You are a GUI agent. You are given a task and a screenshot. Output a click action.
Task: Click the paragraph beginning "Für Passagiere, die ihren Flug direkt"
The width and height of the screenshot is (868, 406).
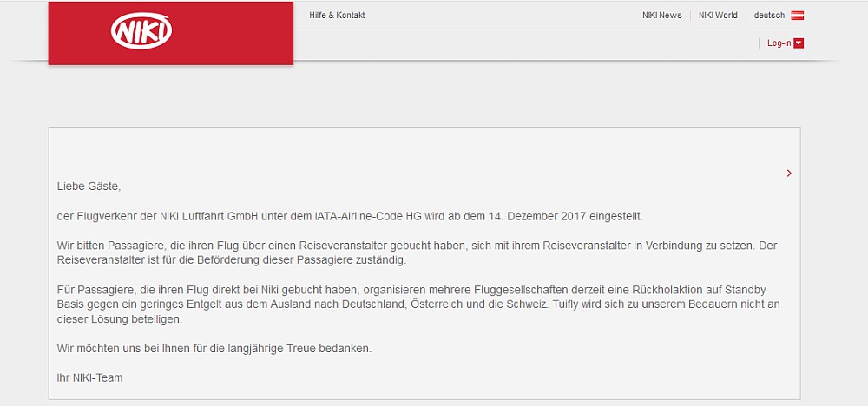(x=418, y=304)
